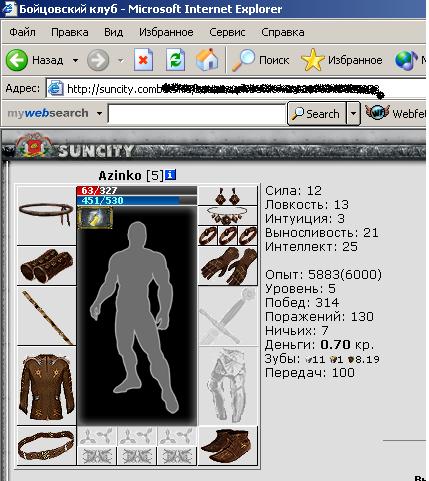Click the page icon in address bar
Screen dimensions: 429x481
(55, 89)
